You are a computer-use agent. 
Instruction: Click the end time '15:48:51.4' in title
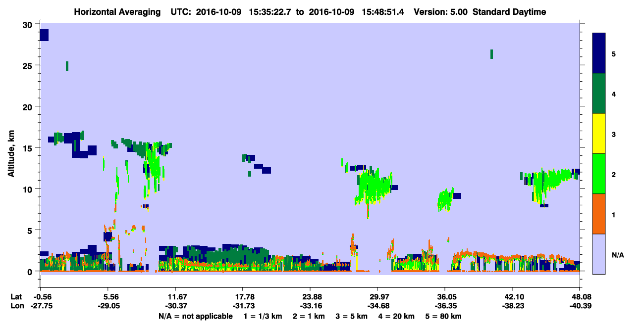point(382,12)
